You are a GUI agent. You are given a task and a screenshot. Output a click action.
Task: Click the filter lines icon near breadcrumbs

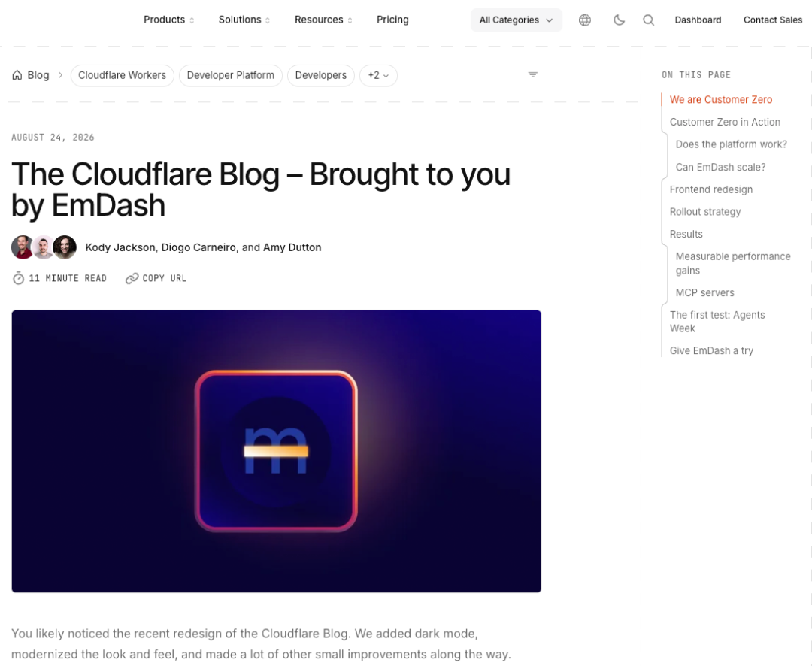pos(532,75)
